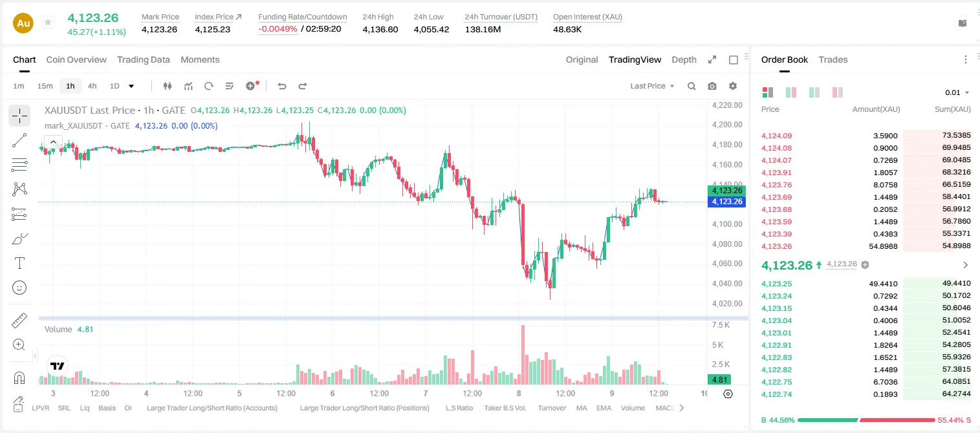
Task: Take a chart snapshot with camera icon
Action: click(x=712, y=86)
